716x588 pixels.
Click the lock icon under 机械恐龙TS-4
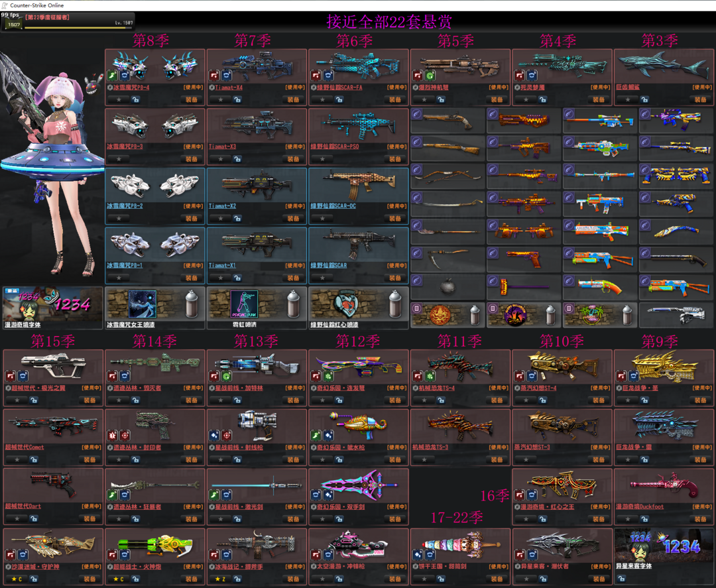tap(441, 400)
